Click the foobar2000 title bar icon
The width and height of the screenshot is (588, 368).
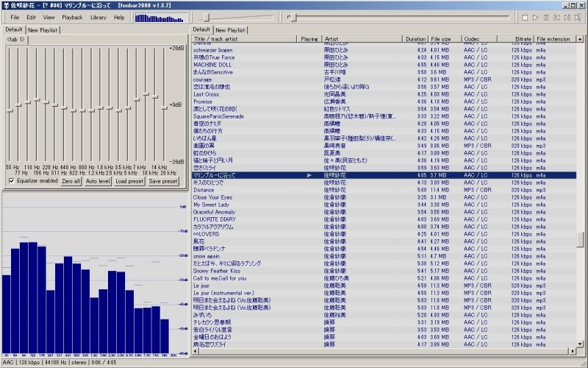click(6, 5)
